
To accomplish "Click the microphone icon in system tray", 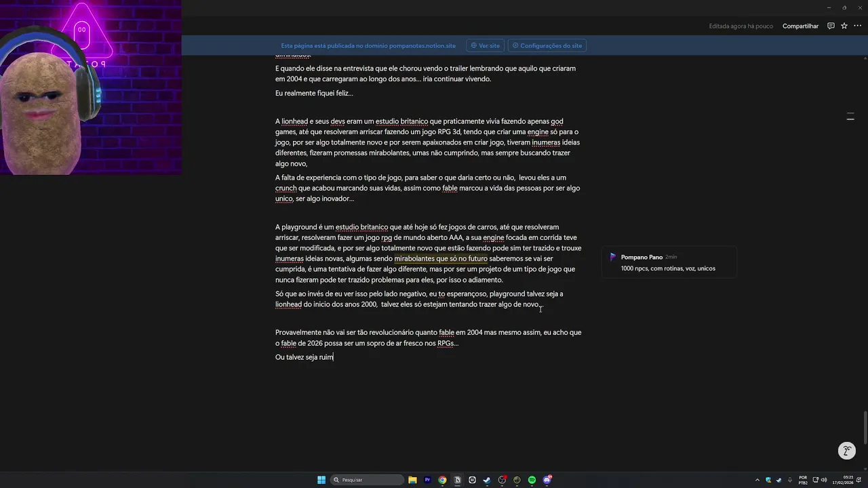I will coord(790,480).
